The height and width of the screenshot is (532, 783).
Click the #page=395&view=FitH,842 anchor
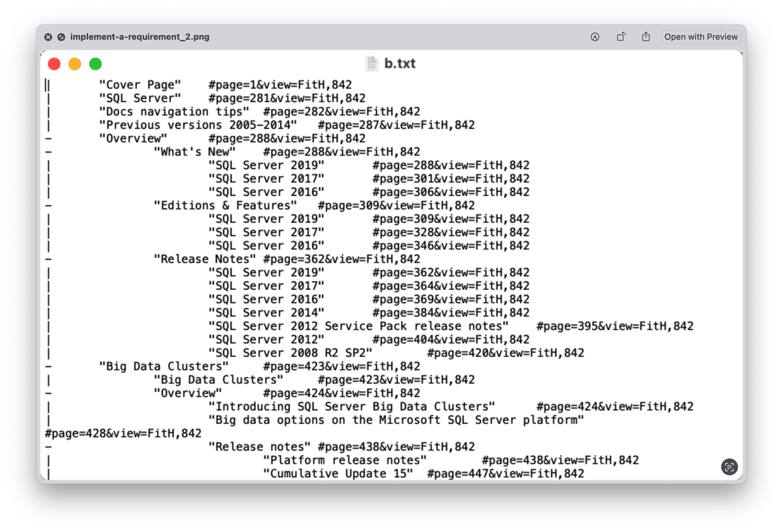615,326
